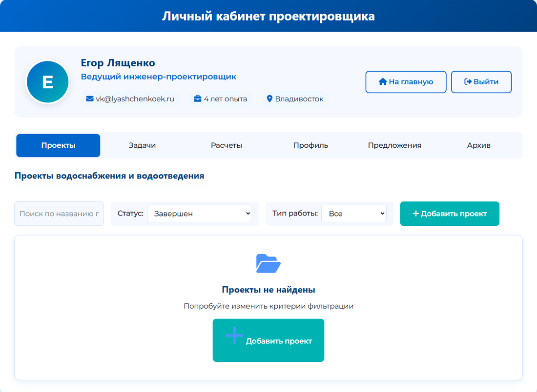Click the Ведущий инженер-проектировщик job title
This screenshot has width=537, height=392.
click(158, 77)
